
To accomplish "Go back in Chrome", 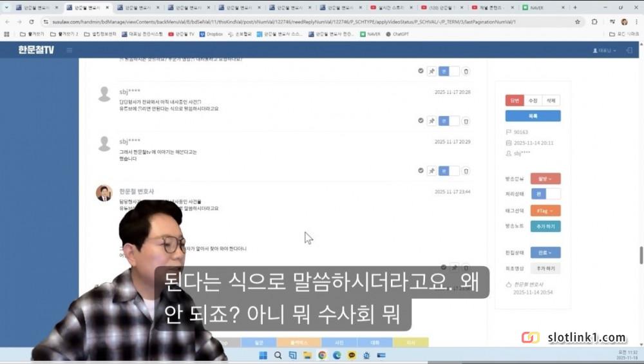I will click(x=7, y=22).
